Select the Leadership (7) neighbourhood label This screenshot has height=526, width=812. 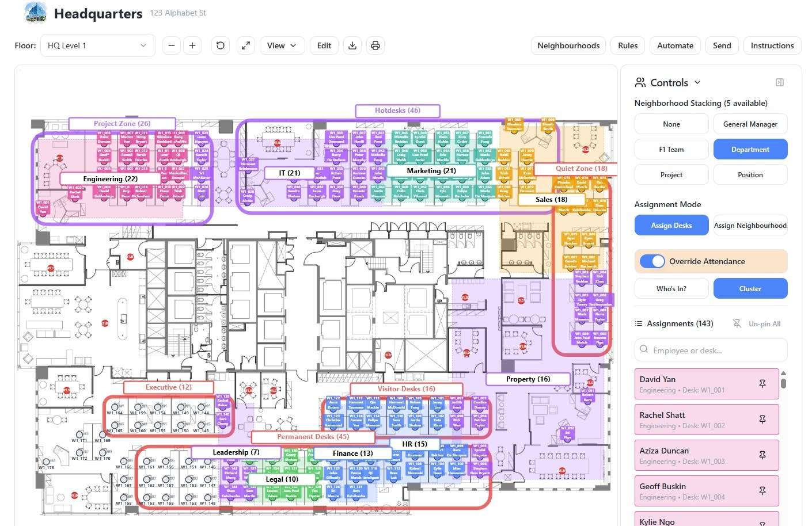click(236, 452)
